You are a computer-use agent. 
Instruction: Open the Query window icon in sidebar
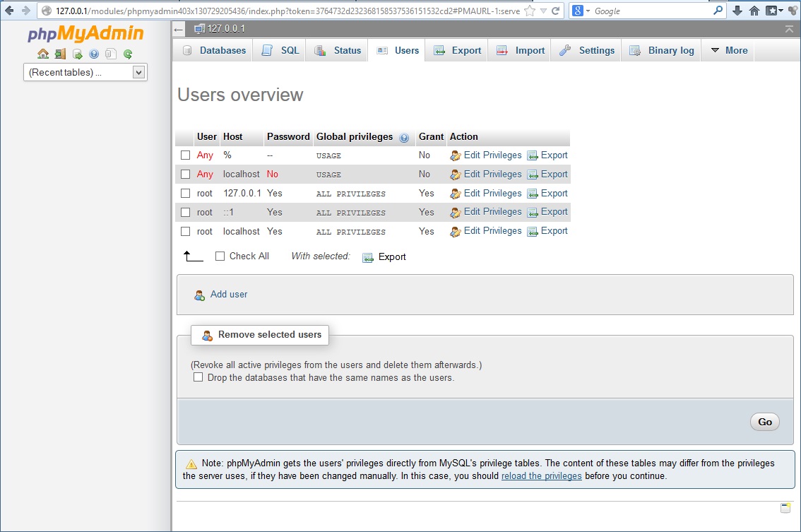[x=77, y=54]
